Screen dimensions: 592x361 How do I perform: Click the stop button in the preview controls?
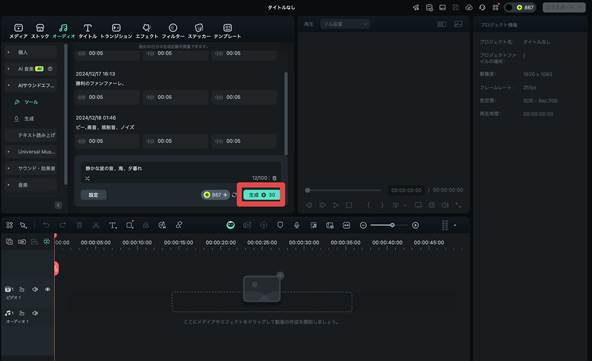coord(349,205)
